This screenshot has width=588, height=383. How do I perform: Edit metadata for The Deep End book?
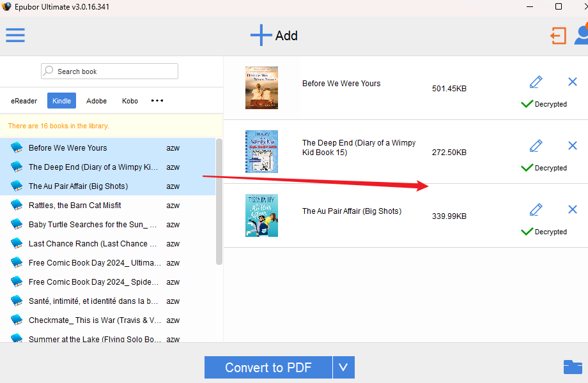click(536, 146)
